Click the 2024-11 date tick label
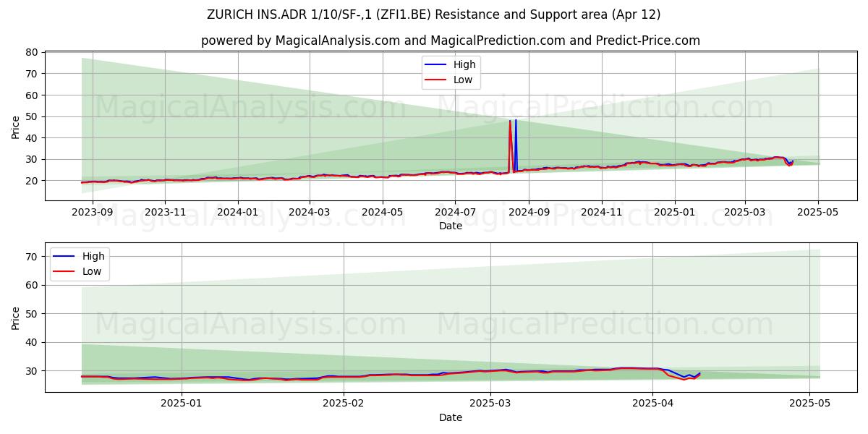Viewport: 868px width, 434px height. (x=602, y=212)
